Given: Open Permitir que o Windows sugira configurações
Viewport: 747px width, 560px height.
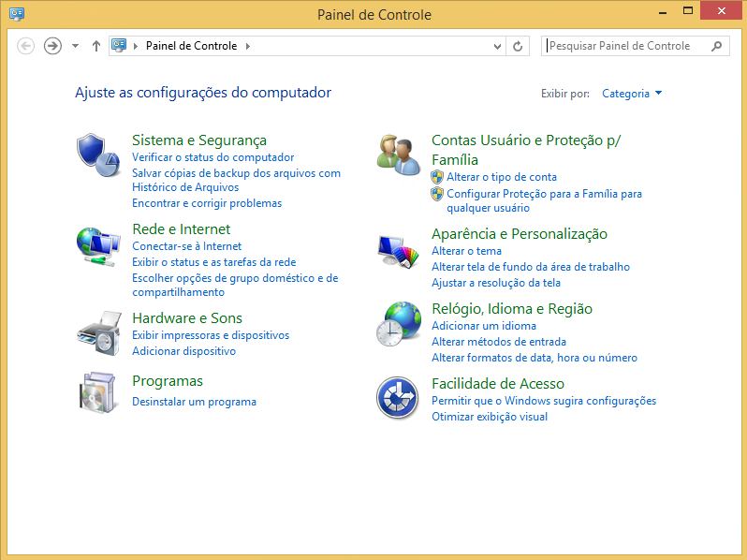Looking at the screenshot, I should coord(544,401).
